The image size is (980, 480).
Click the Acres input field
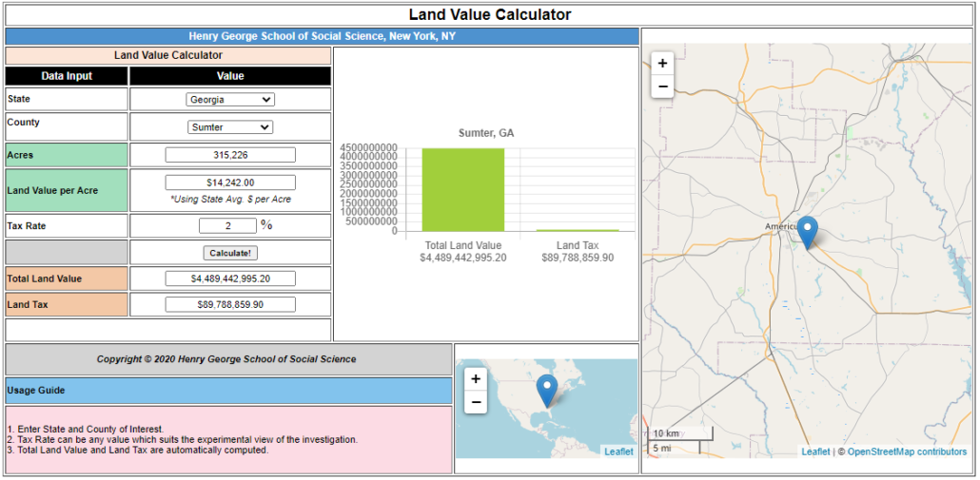coord(230,155)
